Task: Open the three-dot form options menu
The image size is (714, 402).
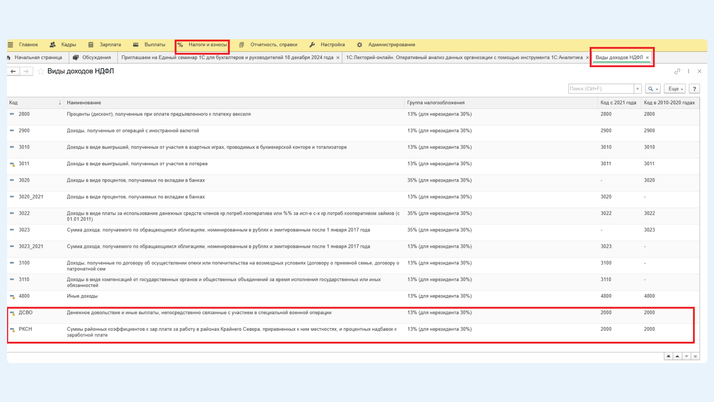Action: coord(688,71)
